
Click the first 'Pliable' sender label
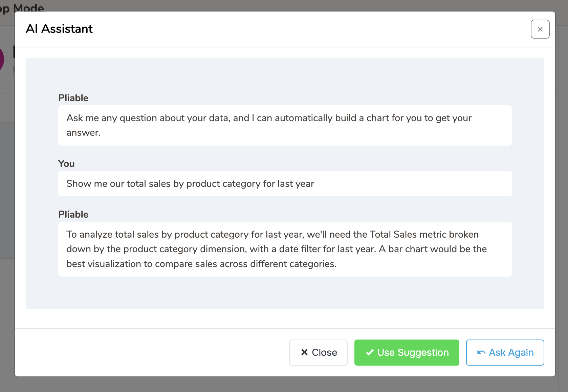tap(73, 98)
